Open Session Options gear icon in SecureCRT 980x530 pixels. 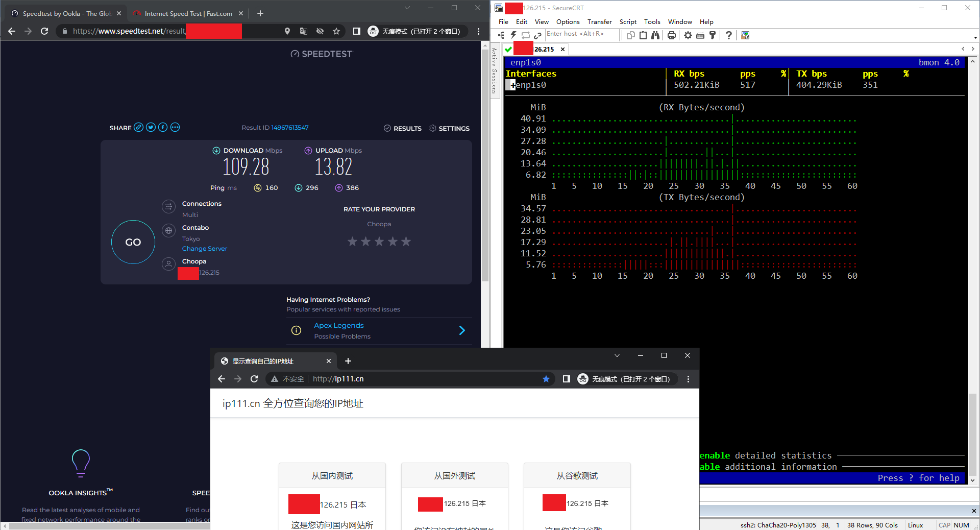(x=688, y=35)
